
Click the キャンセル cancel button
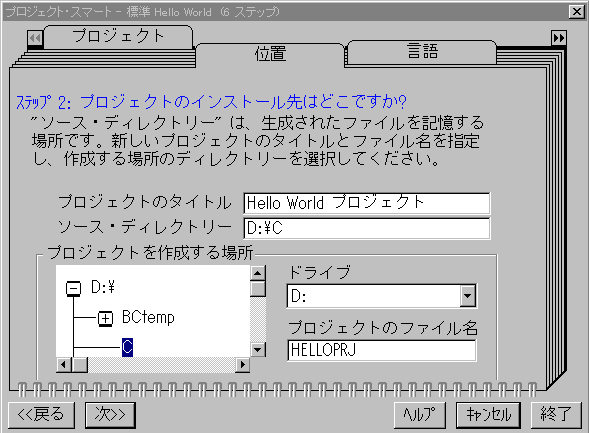488,415
